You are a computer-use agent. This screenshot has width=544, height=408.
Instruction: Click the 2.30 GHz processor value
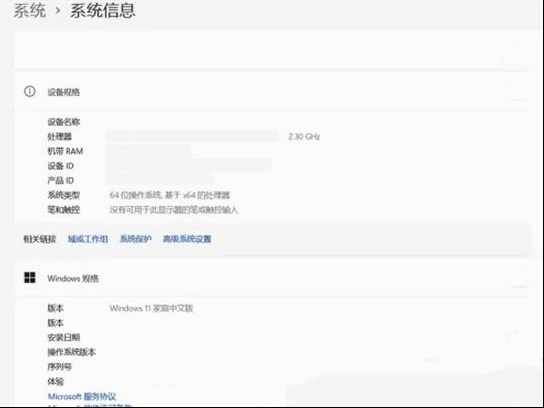coord(304,136)
